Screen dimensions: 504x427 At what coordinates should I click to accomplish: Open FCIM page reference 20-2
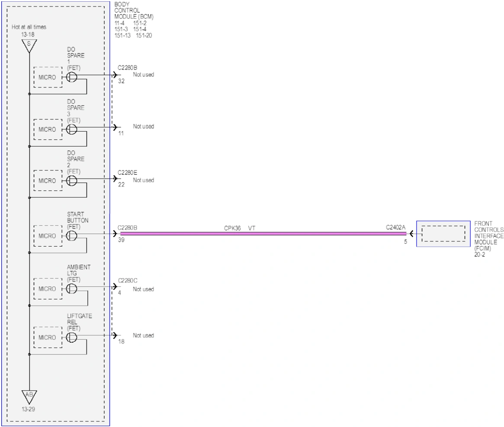pos(480,255)
